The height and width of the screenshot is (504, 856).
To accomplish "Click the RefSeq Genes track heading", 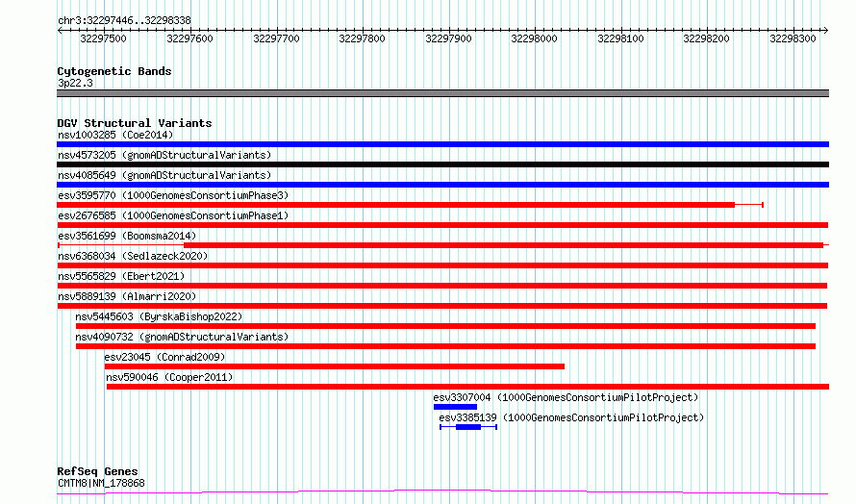I will (x=97, y=471).
